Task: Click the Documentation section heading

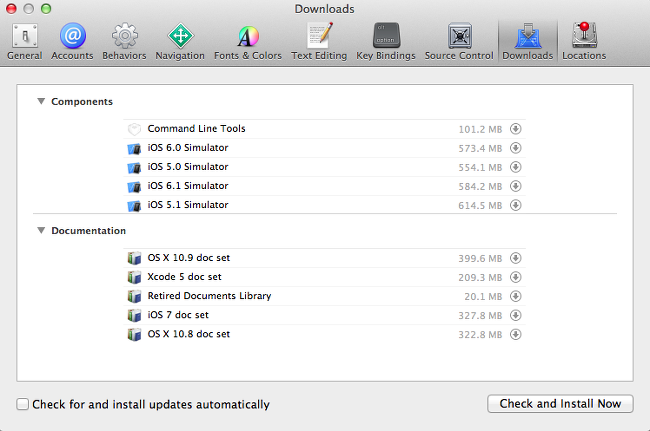Action: point(89,231)
